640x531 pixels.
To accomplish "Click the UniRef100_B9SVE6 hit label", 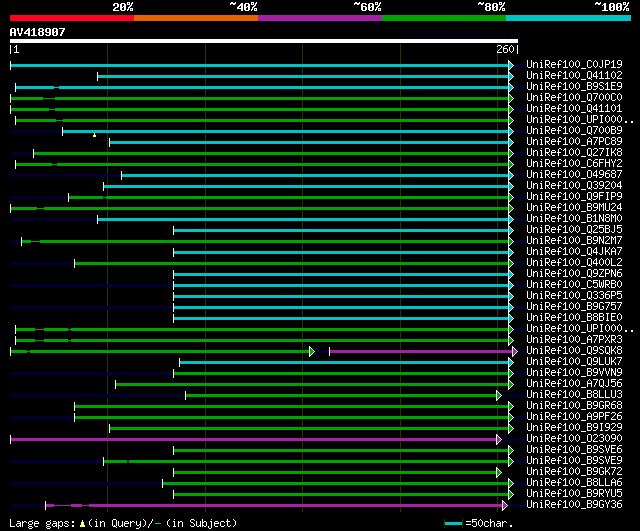I will 574,450.
